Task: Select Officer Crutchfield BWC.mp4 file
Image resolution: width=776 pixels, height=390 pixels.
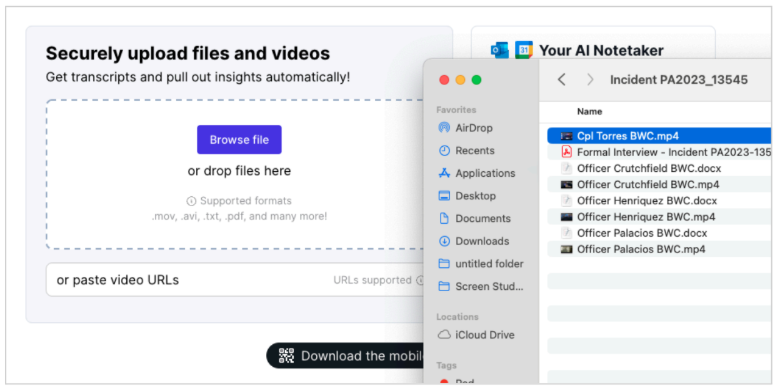Action: coord(659,185)
